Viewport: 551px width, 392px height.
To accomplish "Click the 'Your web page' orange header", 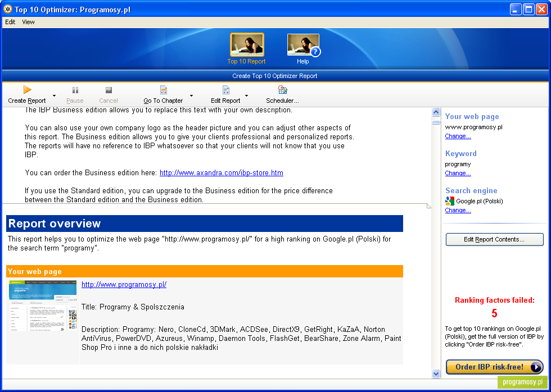I will tap(205, 271).
